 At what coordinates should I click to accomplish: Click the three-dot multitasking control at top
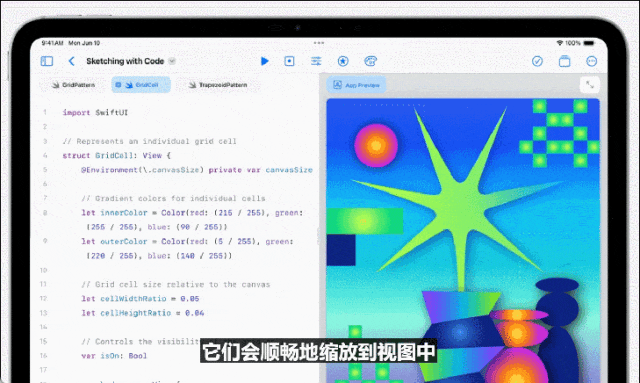tap(319, 42)
